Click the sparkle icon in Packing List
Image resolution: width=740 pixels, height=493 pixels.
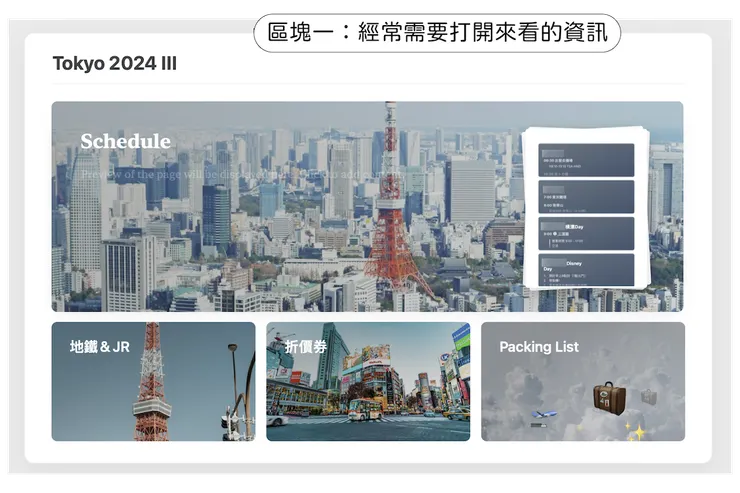pos(637,432)
